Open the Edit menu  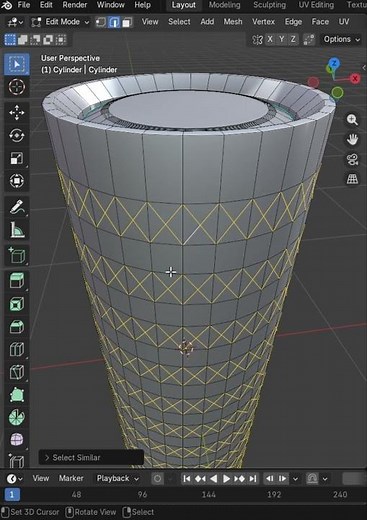coord(46,5)
